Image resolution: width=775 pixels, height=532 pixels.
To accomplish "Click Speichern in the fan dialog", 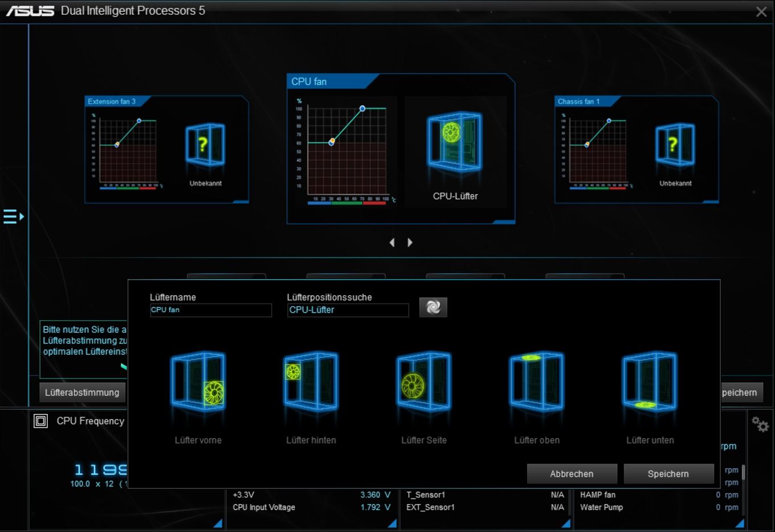I will (668, 474).
